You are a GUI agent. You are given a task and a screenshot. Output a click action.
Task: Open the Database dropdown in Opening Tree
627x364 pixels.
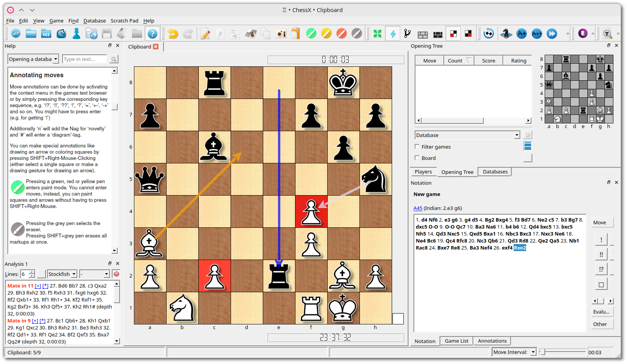[516, 135]
